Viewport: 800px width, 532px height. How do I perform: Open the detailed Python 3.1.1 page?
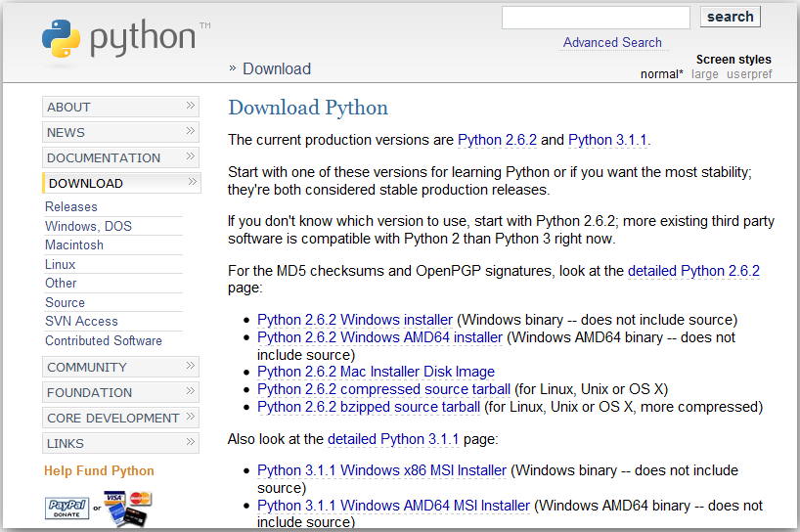[393, 439]
